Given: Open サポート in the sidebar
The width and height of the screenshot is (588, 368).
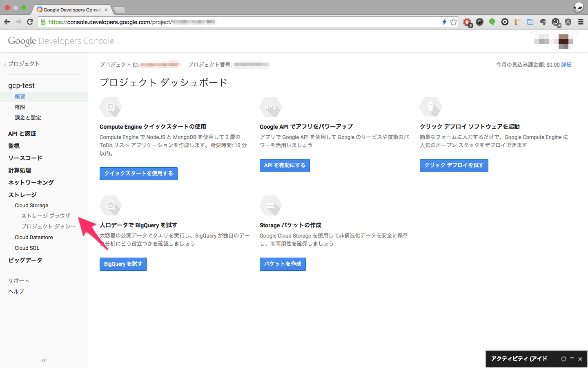Looking at the screenshot, I should tap(18, 281).
